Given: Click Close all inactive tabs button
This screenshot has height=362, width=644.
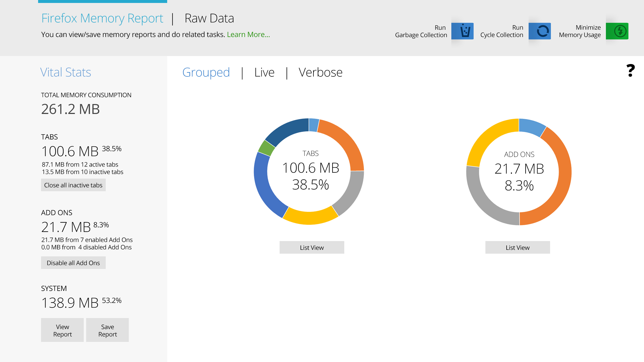Looking at the screenshot, I should click(73, 185).
